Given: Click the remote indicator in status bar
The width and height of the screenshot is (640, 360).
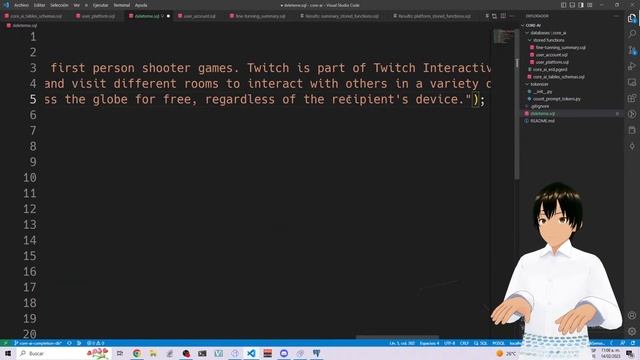Looking at the screenshot, I should (x=5, y=343).
